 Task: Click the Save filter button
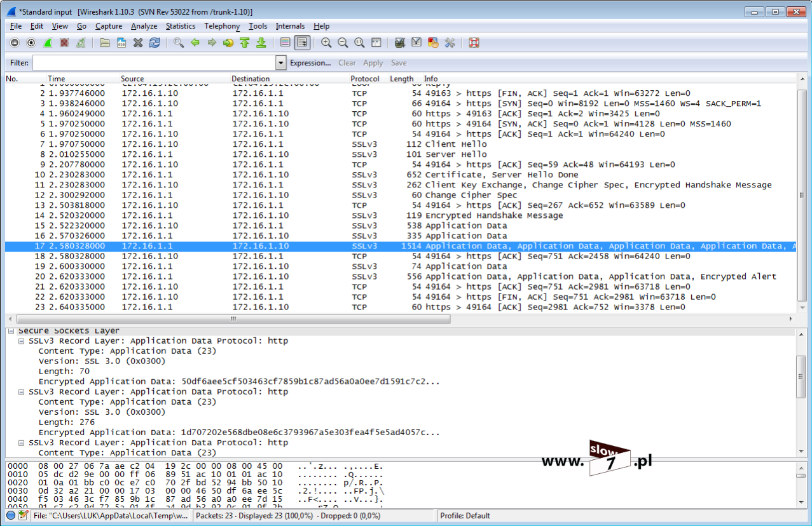coord(399,63)
